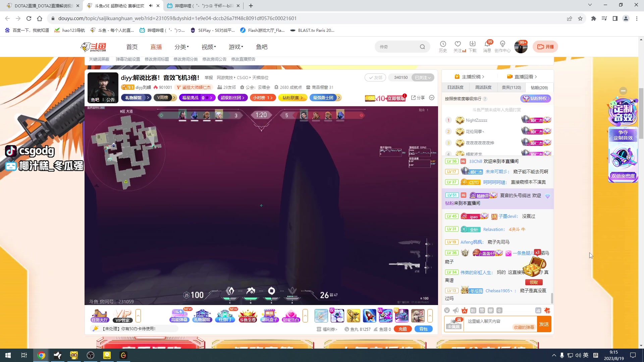Viewport: 644px width, 362px height.
Task: Open 礼物展馆 icon in gift bar
Action: [202, 316]
